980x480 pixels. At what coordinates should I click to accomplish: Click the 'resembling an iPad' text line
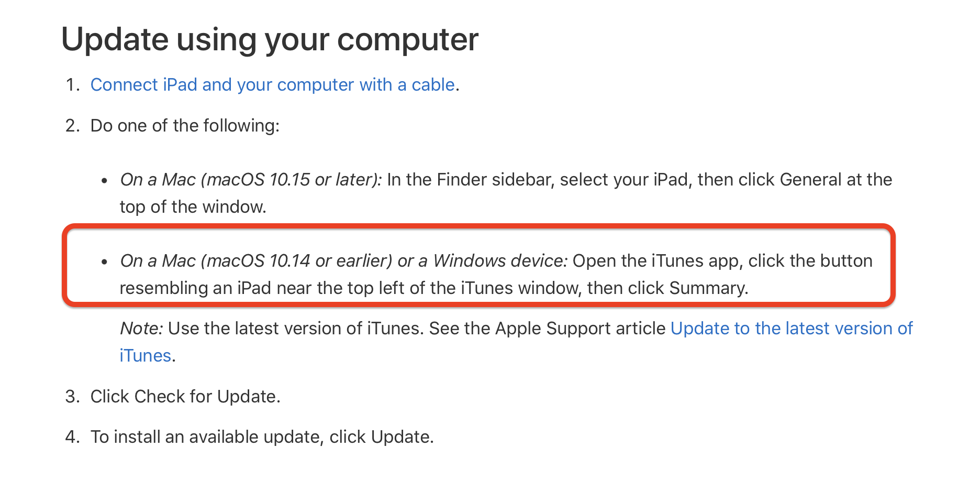pos(433,288)
